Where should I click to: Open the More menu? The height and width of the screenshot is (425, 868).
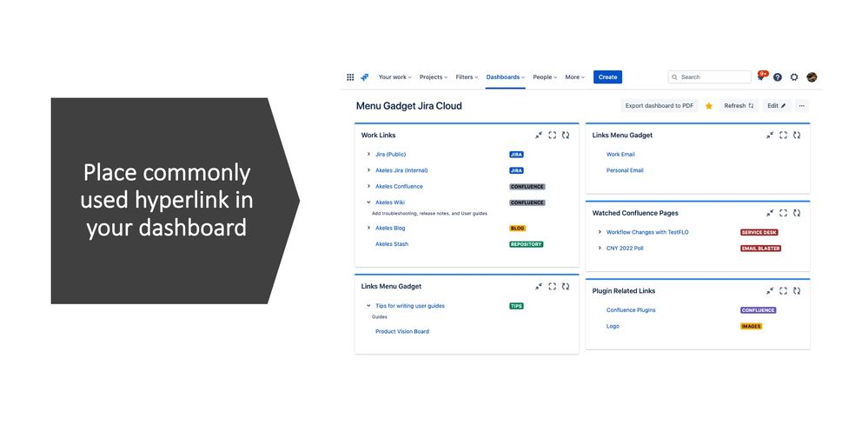(x=574, y=77)
